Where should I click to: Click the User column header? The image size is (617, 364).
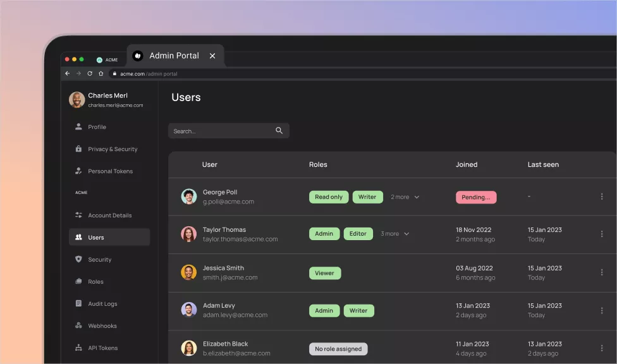coord(210,164)
